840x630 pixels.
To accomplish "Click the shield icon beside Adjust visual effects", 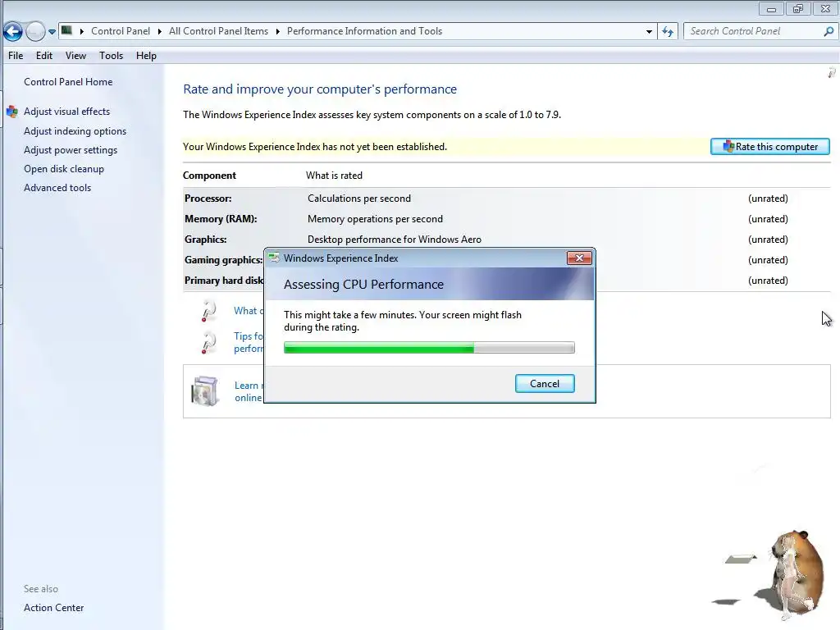I will [x=12, y=112].
